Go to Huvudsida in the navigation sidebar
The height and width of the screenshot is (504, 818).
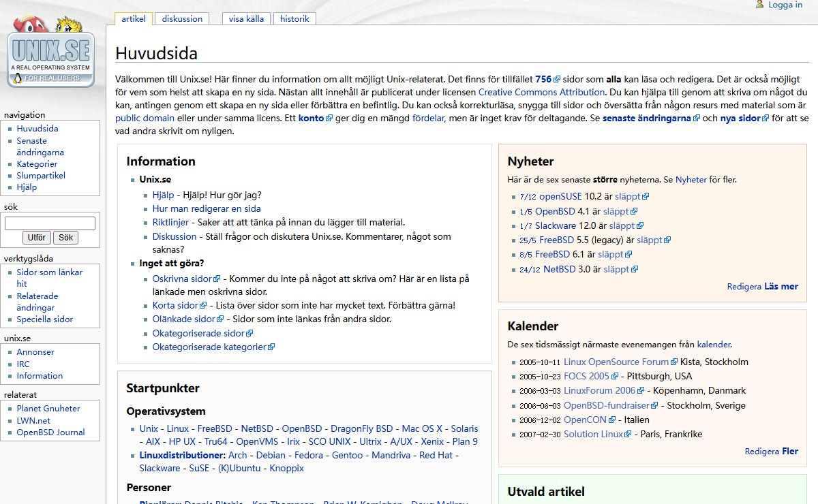pyautogui.click(x=37, y=128)
